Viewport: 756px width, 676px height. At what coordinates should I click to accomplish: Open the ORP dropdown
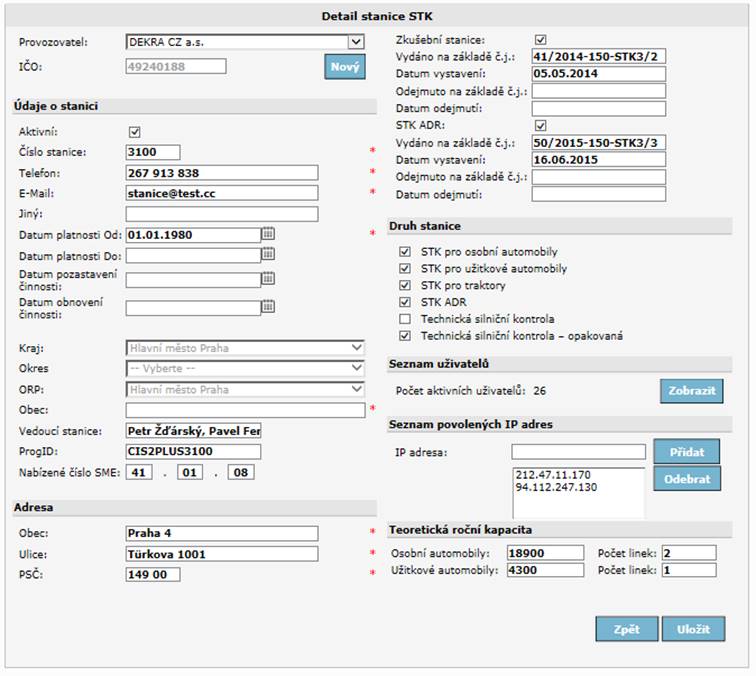pyautogui.click(x=245, y=389)
